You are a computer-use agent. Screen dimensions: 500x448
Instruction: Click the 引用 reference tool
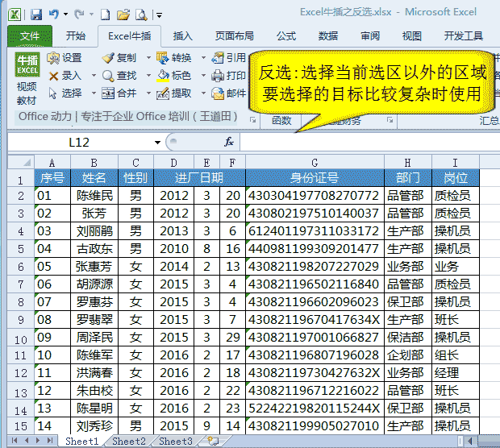click(x=229, y=58)
